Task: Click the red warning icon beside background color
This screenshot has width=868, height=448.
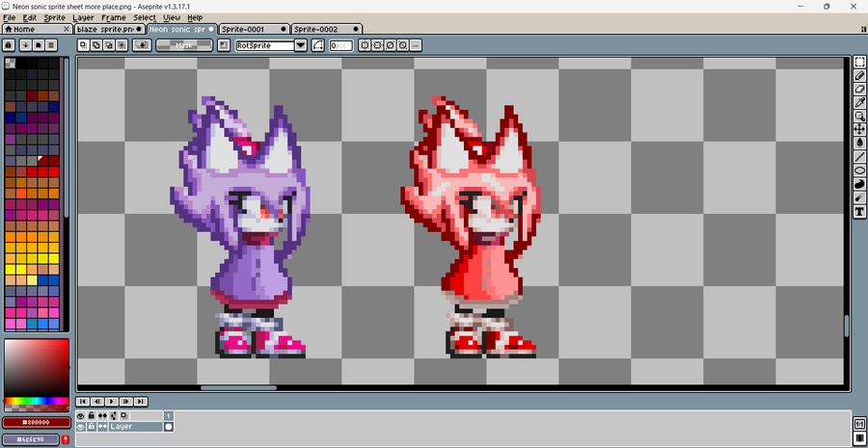Action: coord(66,439)
